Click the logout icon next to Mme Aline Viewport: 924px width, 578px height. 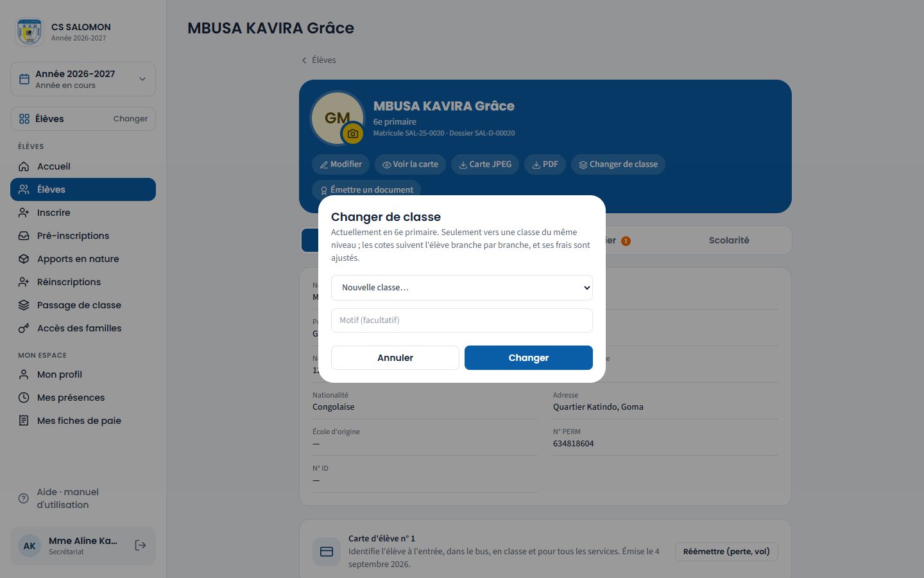pyautogui.click(x=141, y=545)
